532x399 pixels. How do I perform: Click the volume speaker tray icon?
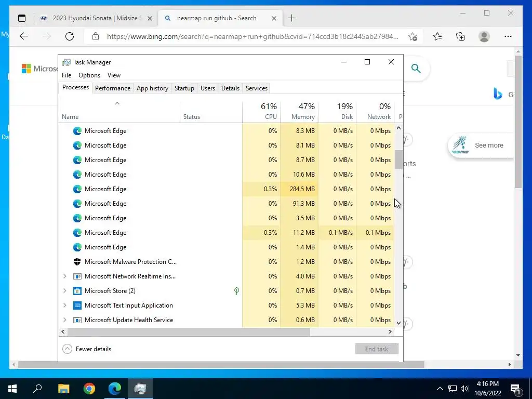[x=464, y=389]
